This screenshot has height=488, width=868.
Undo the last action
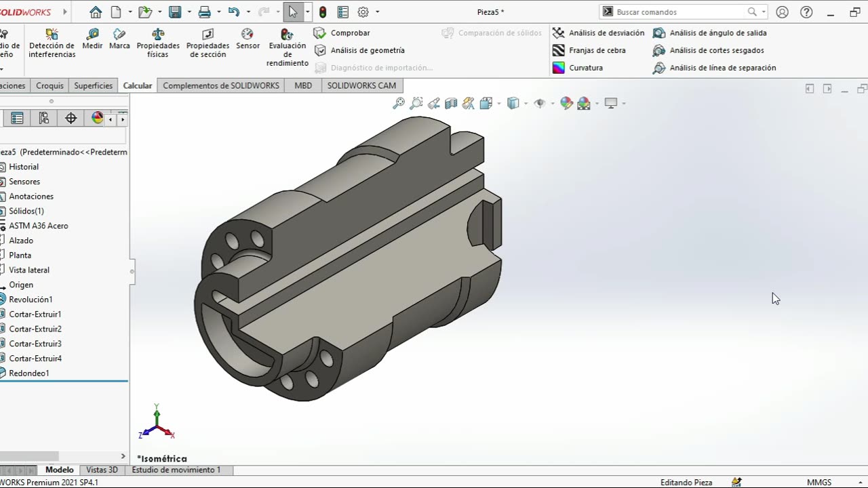pos(234,12)
